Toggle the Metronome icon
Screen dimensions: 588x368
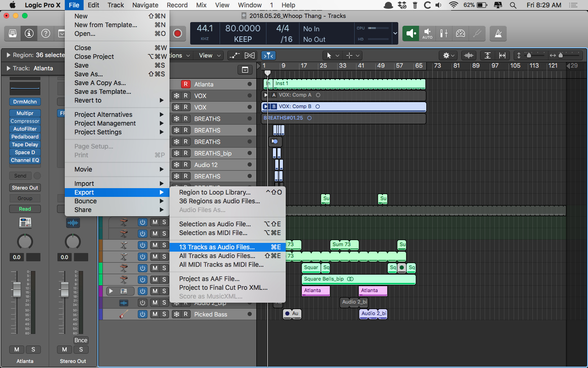point(498,34)
